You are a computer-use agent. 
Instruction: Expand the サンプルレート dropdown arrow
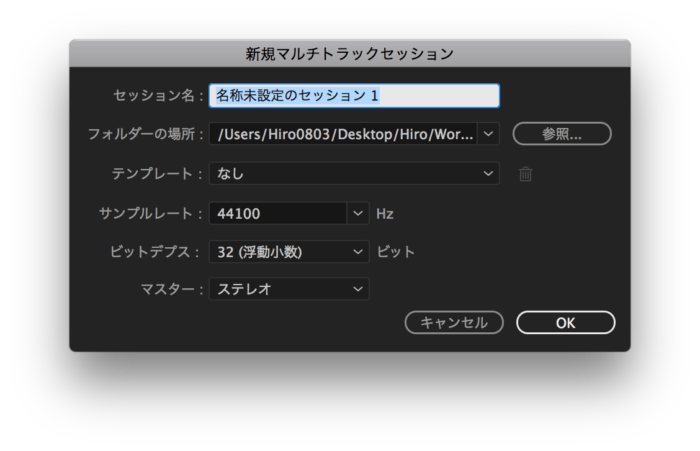point(358,213)
